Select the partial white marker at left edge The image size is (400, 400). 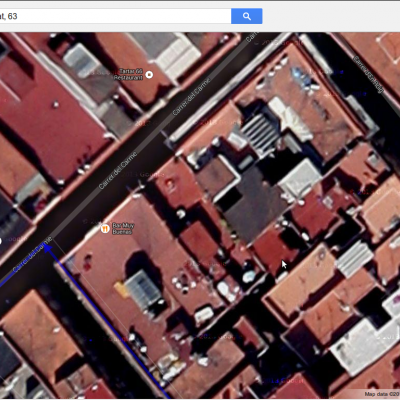(0, 241)
